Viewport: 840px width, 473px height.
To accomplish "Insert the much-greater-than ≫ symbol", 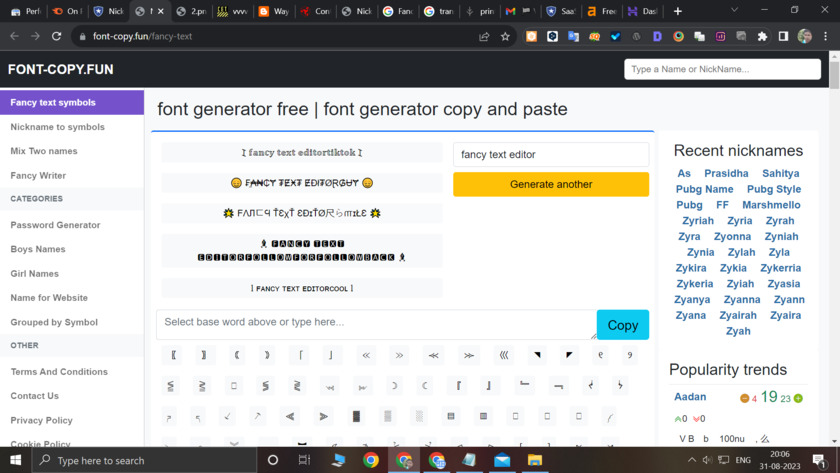I will tap(469, 355).
